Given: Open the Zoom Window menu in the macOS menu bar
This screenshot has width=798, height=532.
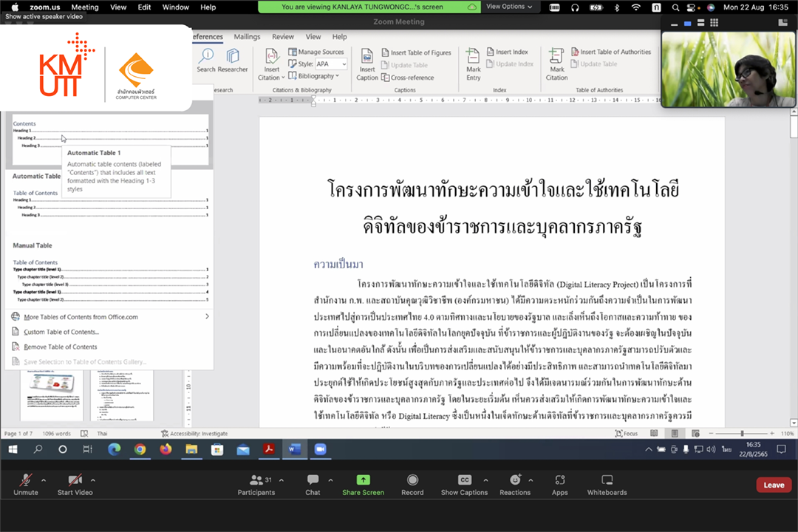Looking at the screenshot, I should point(176,7).
